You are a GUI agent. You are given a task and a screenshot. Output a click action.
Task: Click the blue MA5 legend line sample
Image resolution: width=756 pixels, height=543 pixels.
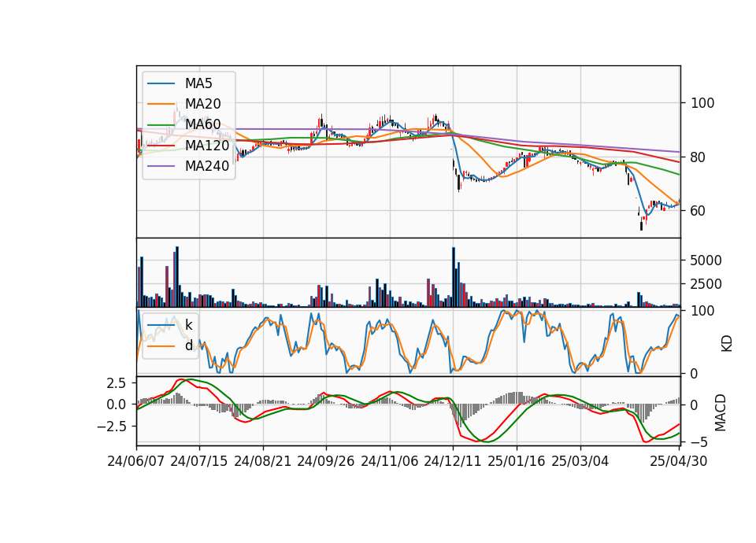[161, 84]
